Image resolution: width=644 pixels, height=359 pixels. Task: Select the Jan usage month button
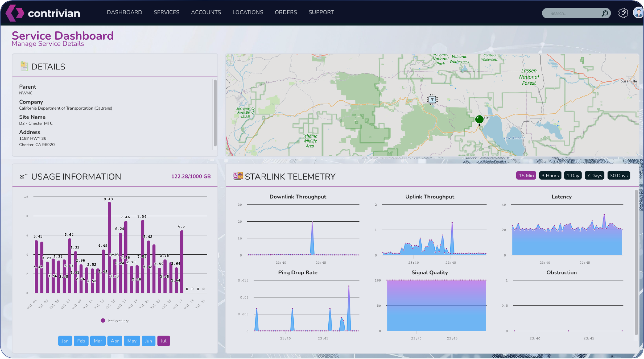tap(65, 341)
